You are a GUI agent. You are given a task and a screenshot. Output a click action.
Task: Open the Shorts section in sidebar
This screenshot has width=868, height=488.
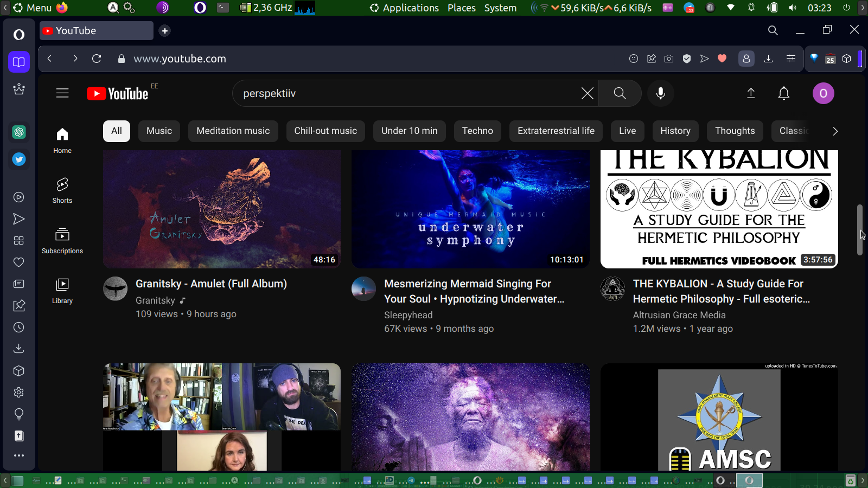[62, 190]
